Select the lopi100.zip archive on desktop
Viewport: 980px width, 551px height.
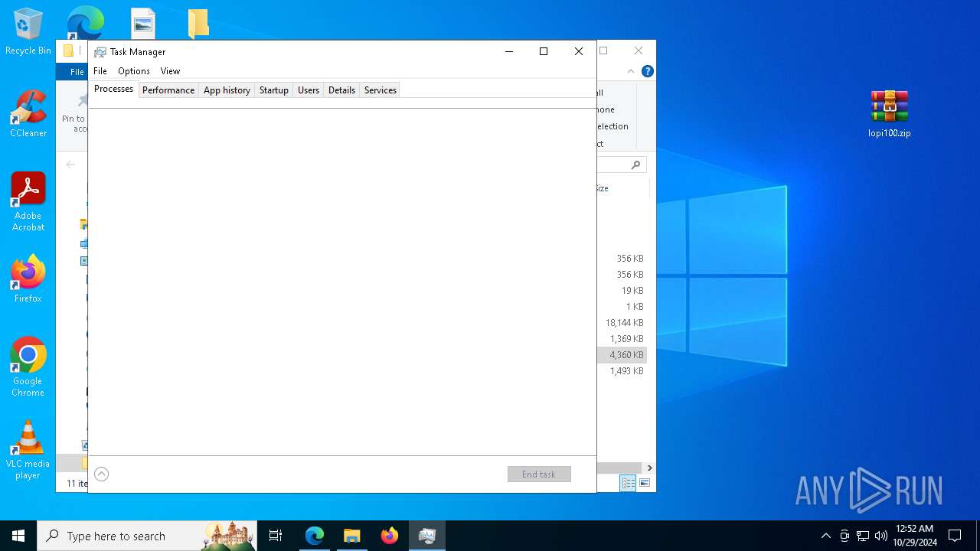point(889,114)
